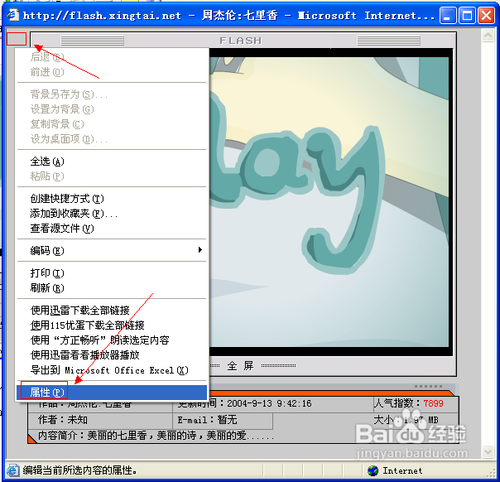Screen dimensions: 500x482
Task: Select the 全选(A) context menu entry
Action: (112, 162)
